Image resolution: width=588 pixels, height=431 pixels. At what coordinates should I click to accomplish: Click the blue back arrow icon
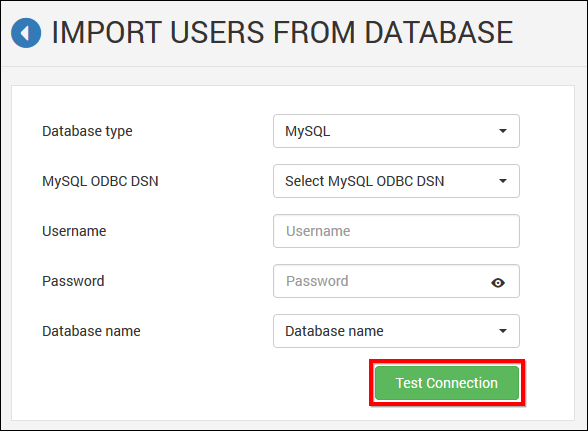click(x=26, y=33)
